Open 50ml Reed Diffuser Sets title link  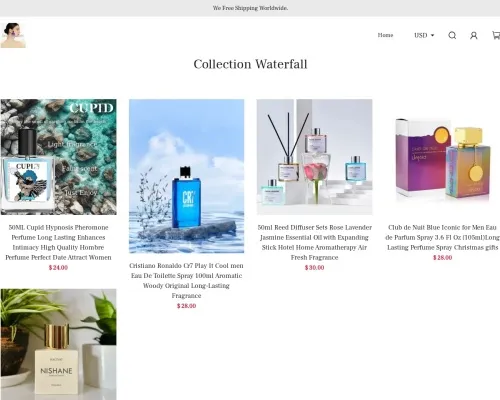[314, 242]
